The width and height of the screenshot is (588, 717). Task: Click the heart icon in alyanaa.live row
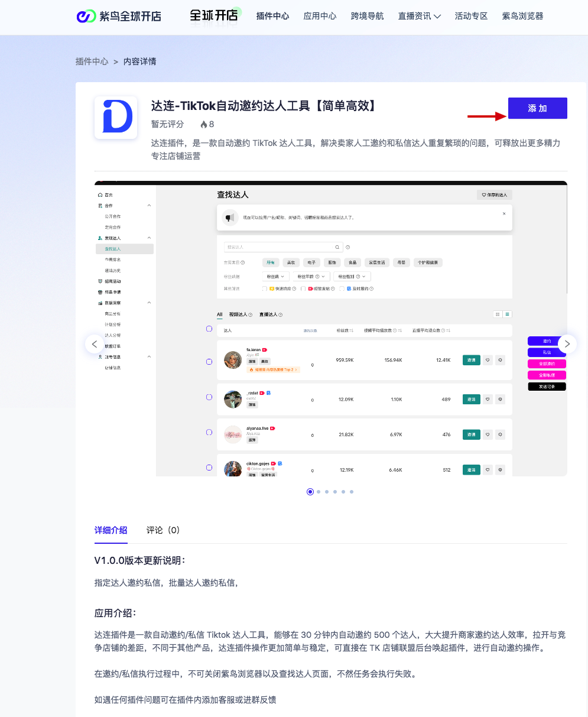coord(488,434)
